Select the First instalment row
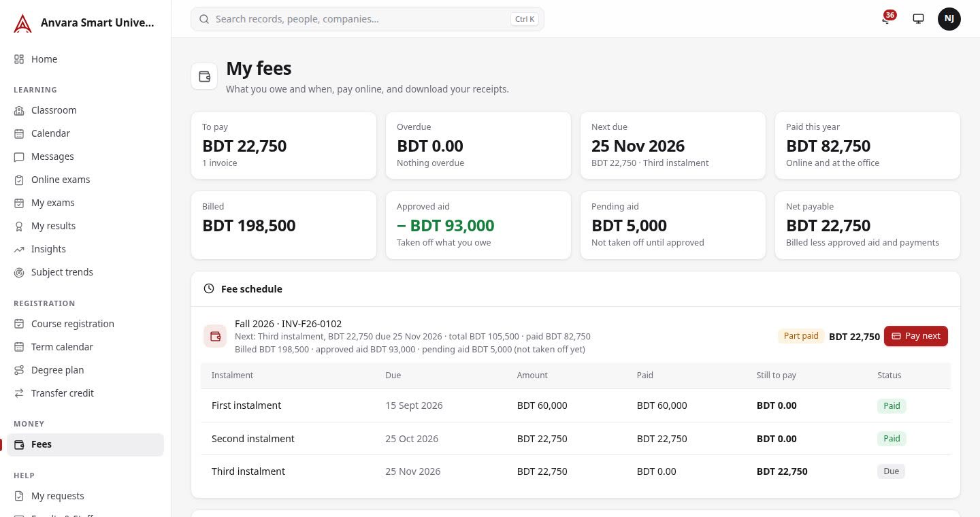Screen dimensions: 980x517 (x=576, y=405)
